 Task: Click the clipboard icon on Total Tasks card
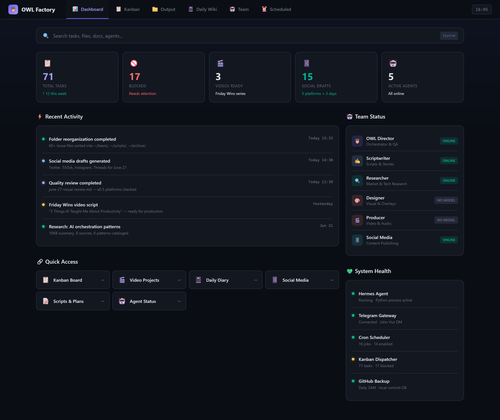click(x=47, y=63)
